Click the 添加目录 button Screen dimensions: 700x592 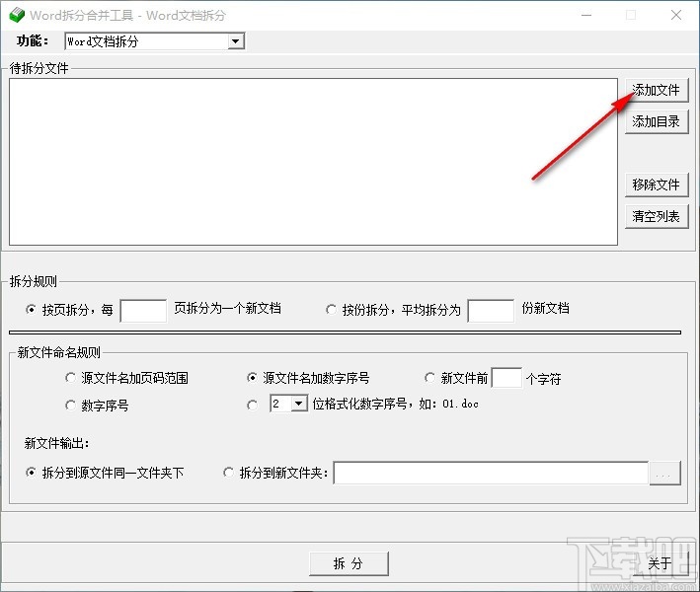pyautogui.click(x=657, y=121)
